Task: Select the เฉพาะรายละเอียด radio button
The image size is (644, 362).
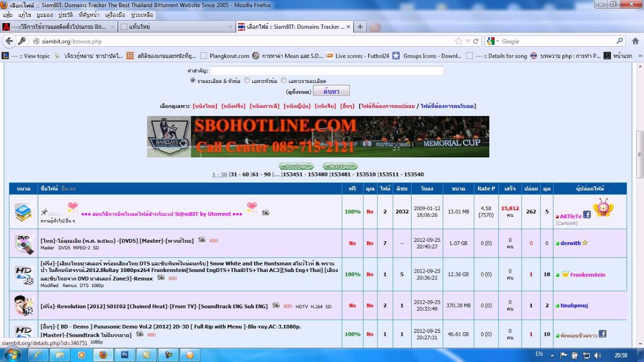Action: click(284, 80)
